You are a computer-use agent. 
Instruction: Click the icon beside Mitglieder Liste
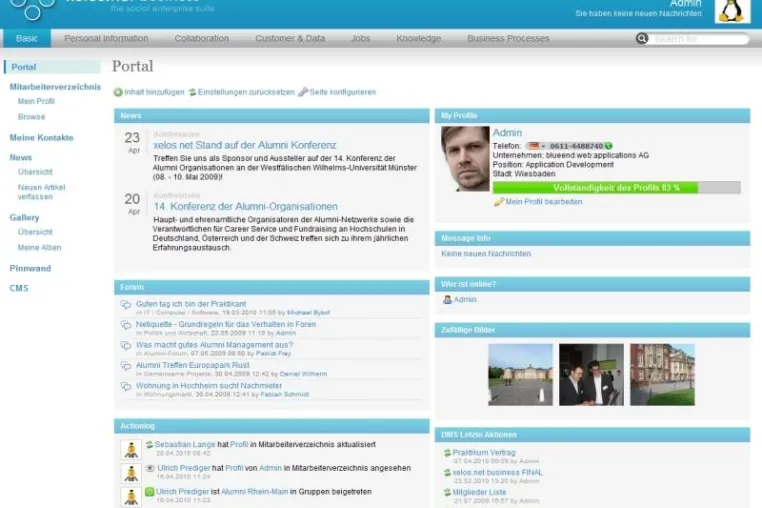[447, 492]
